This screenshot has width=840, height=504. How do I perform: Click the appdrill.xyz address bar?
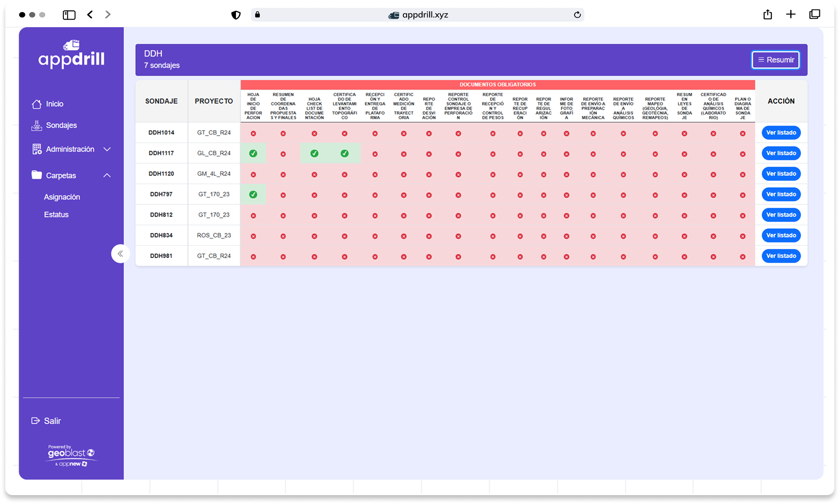tap(417, 15)
